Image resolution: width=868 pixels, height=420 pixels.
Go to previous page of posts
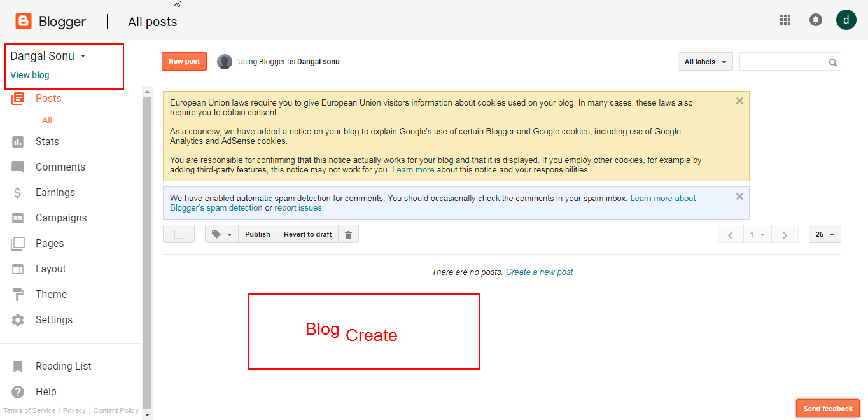pos(730,234)
